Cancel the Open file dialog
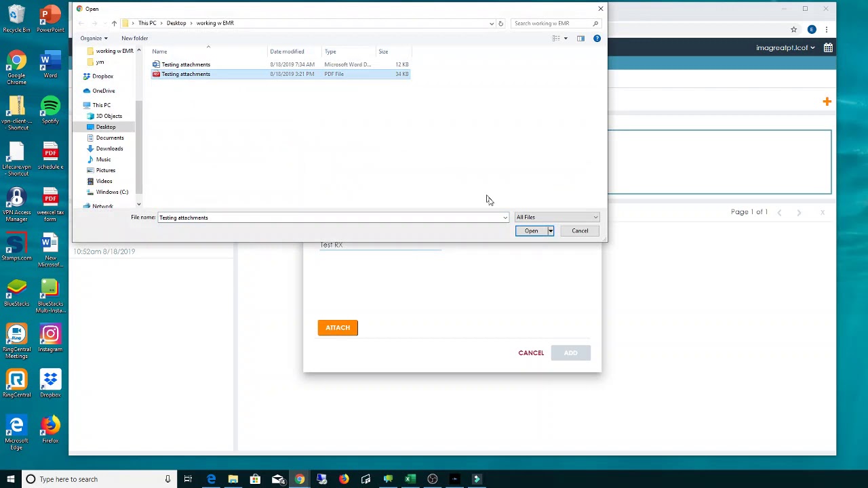The height and width of the screenshot is (488, 868). point(580,231)
